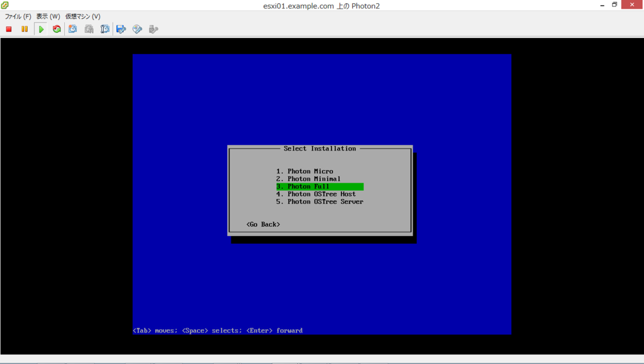Select the Photon Micro installation option

[x=304, y=171]
